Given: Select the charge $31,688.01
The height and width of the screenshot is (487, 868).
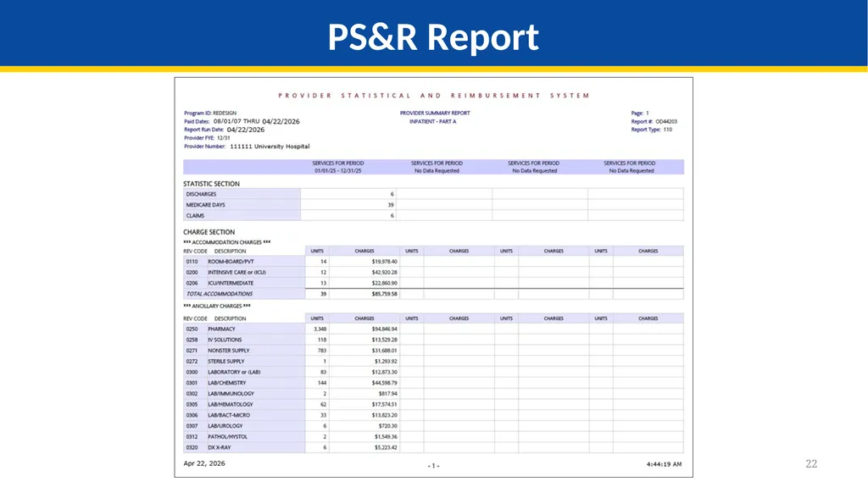Looking at the screenshot, I should click(x=384, y=351).
